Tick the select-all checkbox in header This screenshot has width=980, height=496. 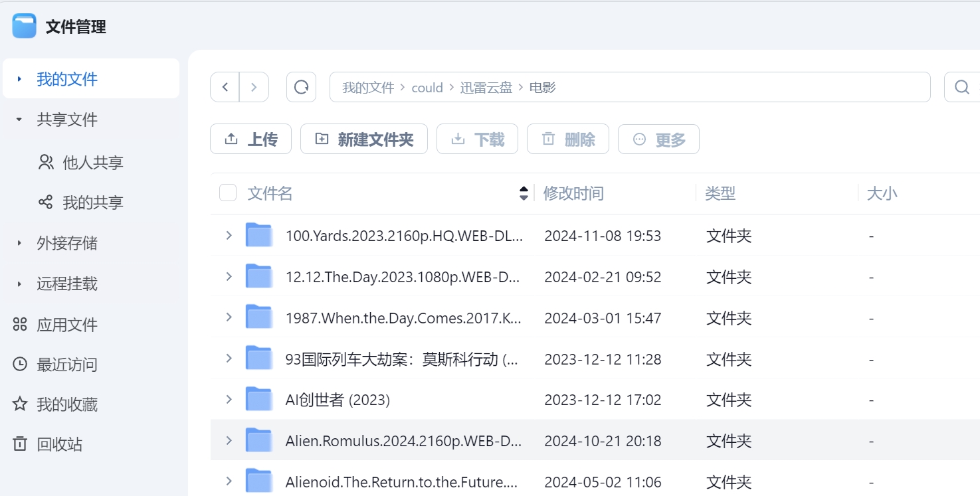point(228,193)
